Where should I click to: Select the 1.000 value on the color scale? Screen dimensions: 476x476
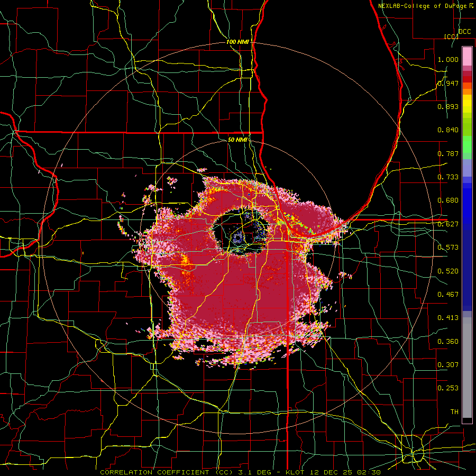pyautogui.click(x=448, y=59)
